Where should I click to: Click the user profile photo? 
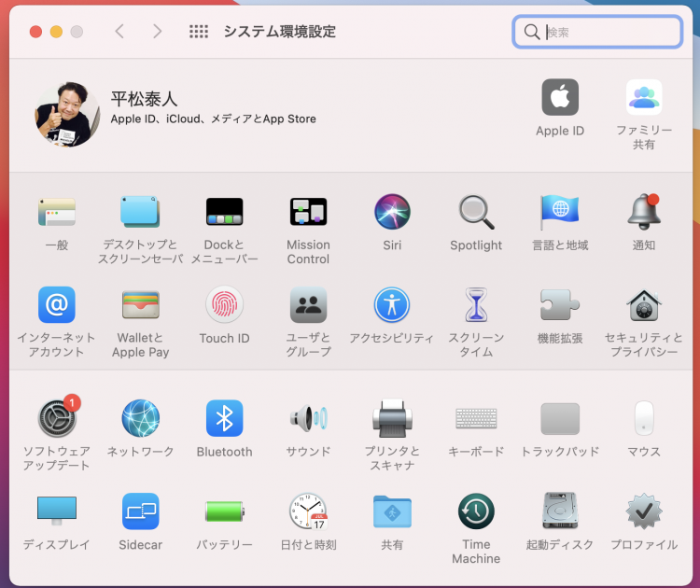coord(67,114)
